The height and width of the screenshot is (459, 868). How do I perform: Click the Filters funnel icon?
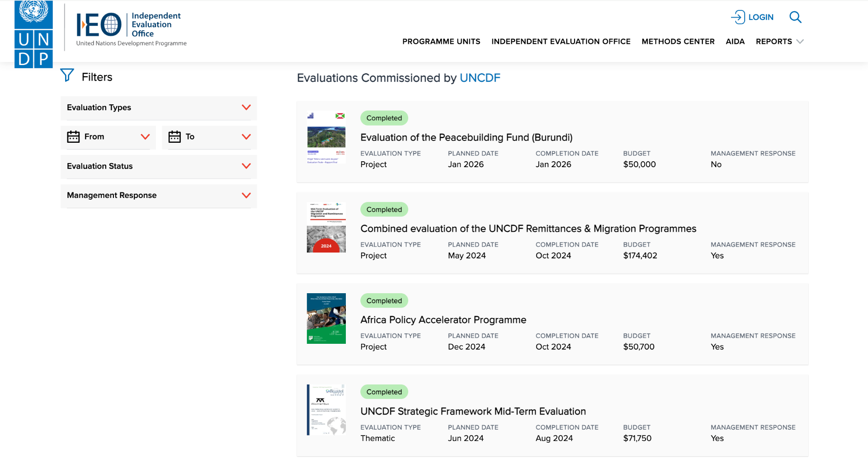coord(67,75)
